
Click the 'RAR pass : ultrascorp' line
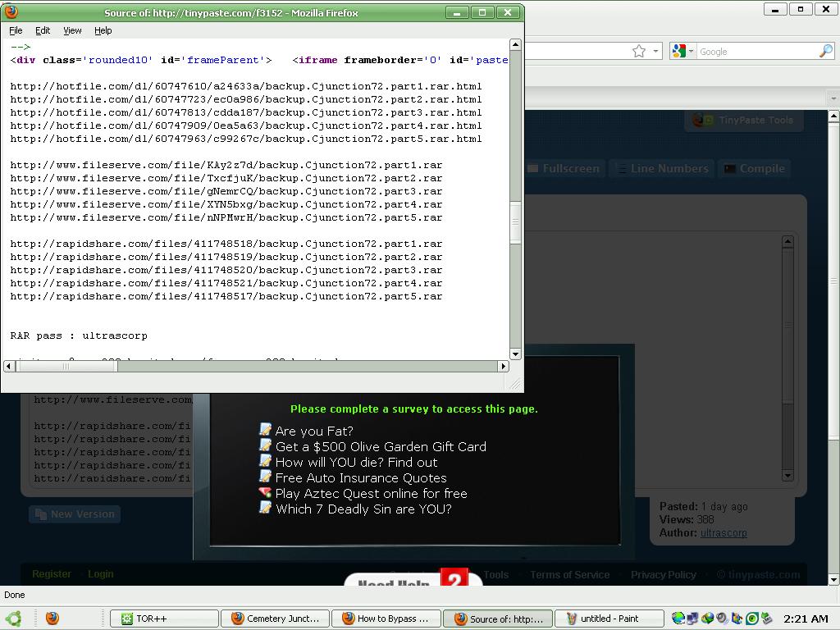(79, 336)
